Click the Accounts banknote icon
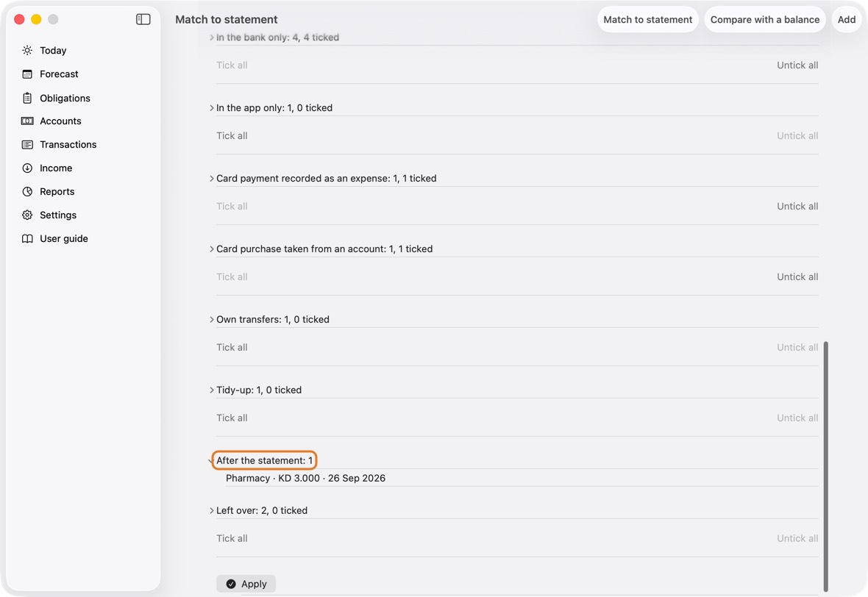This screenshot has height=597, width=868. [x=27, y=121]
